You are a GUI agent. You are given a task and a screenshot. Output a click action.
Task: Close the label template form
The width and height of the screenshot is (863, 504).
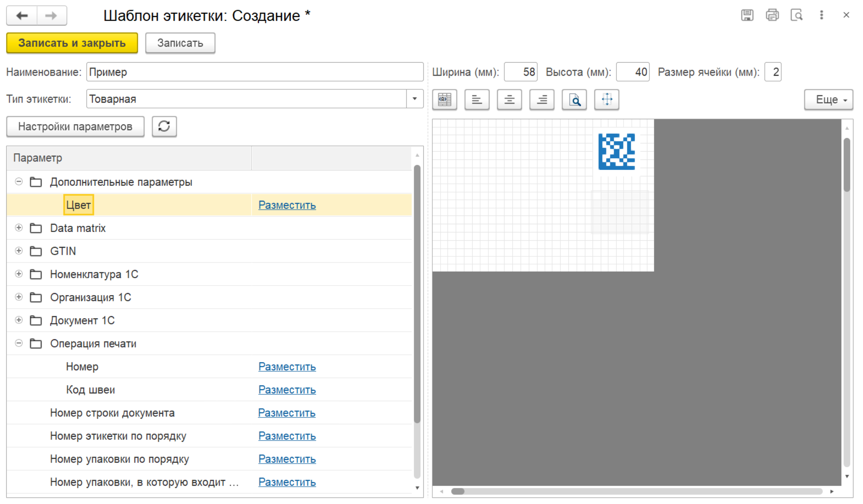coord(847,15)
